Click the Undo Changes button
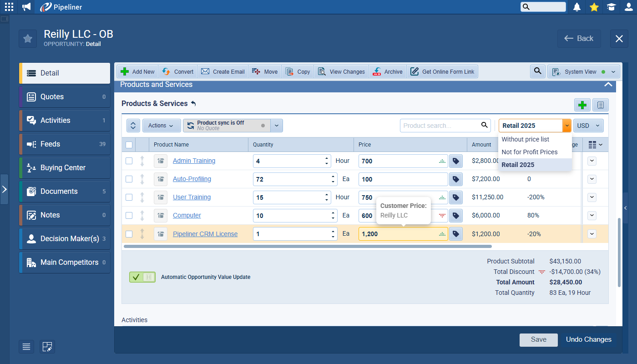The image size is (637, 364). point(588,339)
